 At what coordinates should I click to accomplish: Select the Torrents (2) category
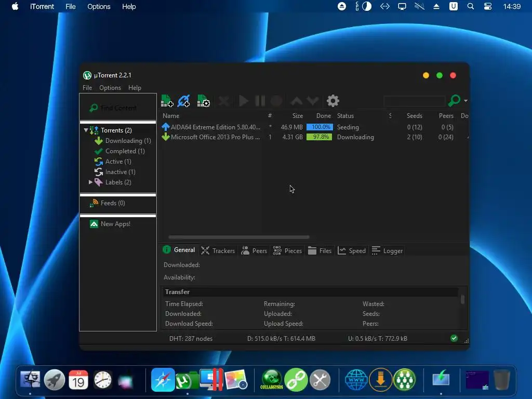click(116, 130)
